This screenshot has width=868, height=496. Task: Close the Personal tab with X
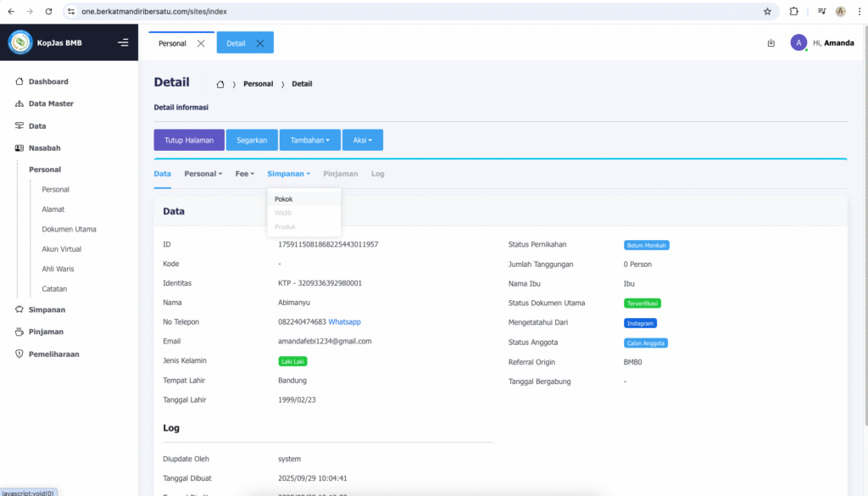[x=201, y=43]
